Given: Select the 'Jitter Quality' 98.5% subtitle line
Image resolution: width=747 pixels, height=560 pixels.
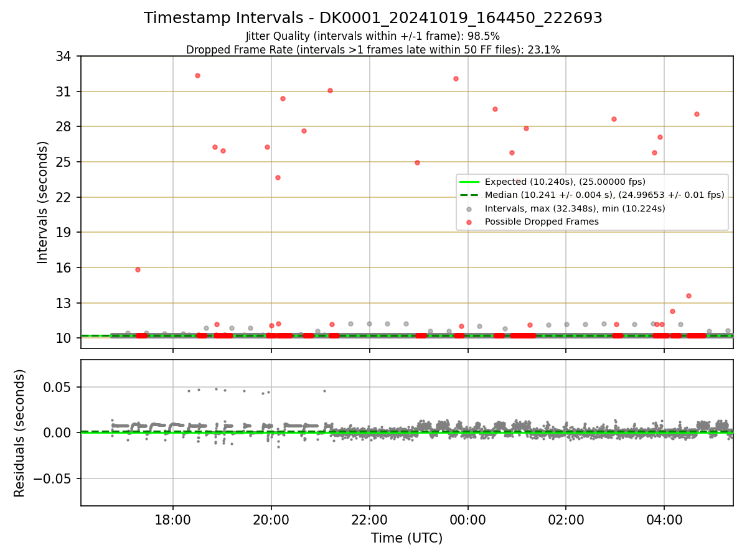Looking at the screenshot, I should pyautogui.click(x=373, y=36).
